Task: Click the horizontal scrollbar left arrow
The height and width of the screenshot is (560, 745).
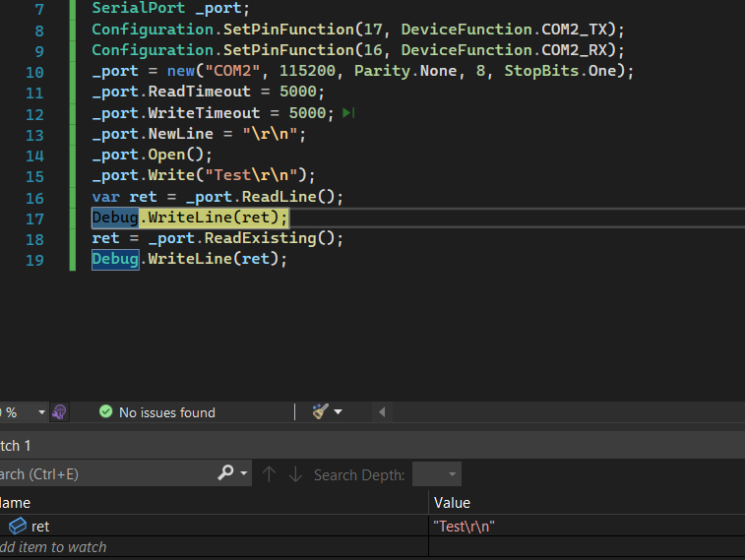Action: click(x=382, y=411)
